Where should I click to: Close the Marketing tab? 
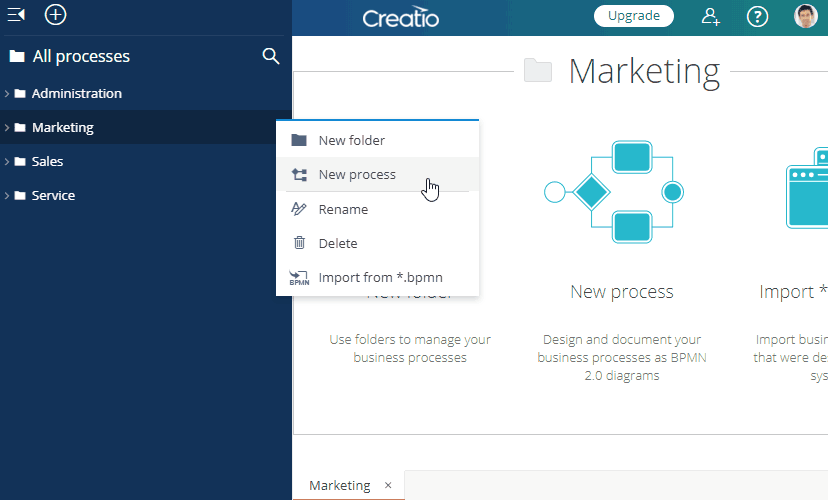click(x=388, y=485)
